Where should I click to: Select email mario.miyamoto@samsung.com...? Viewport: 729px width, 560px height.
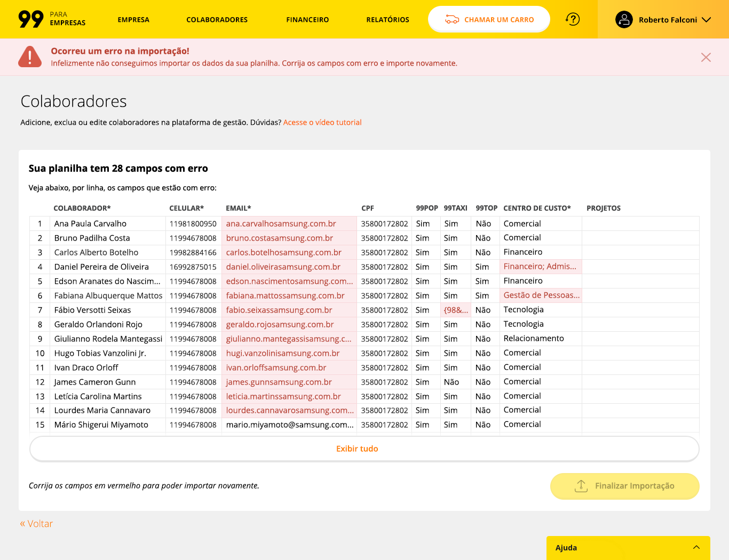click(290, 425)
